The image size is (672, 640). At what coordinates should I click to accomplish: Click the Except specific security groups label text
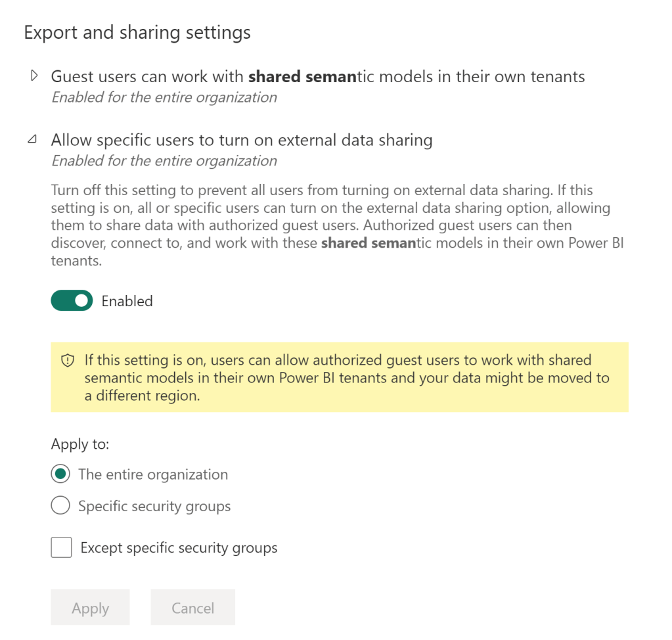[x=179, y=547]
